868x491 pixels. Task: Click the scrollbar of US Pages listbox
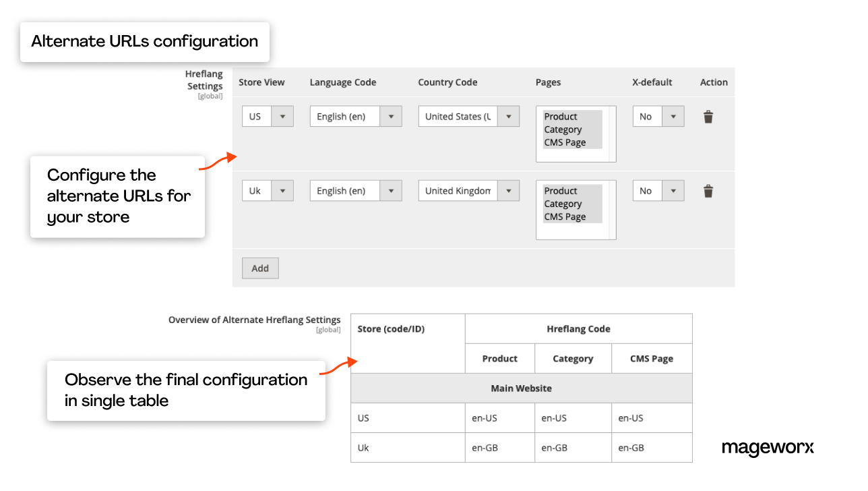tap(612, 134)
